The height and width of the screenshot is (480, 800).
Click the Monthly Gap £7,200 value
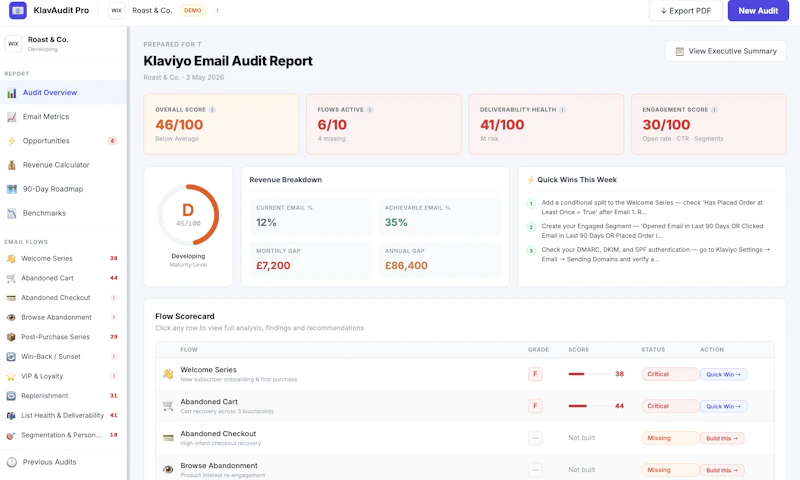coord(273,266)
